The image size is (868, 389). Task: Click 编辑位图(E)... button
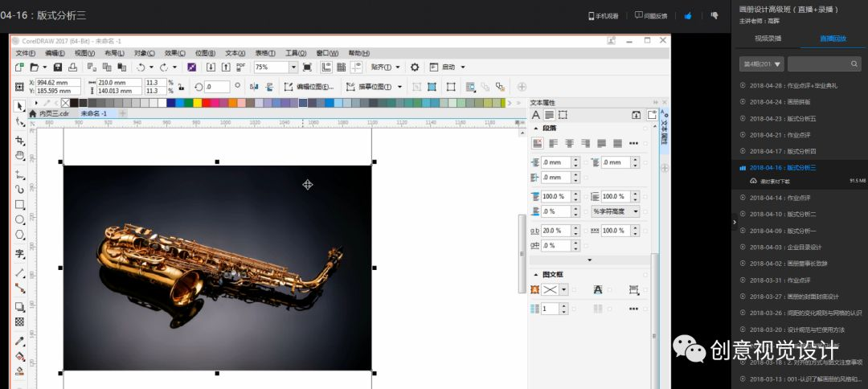click(309, 87)
